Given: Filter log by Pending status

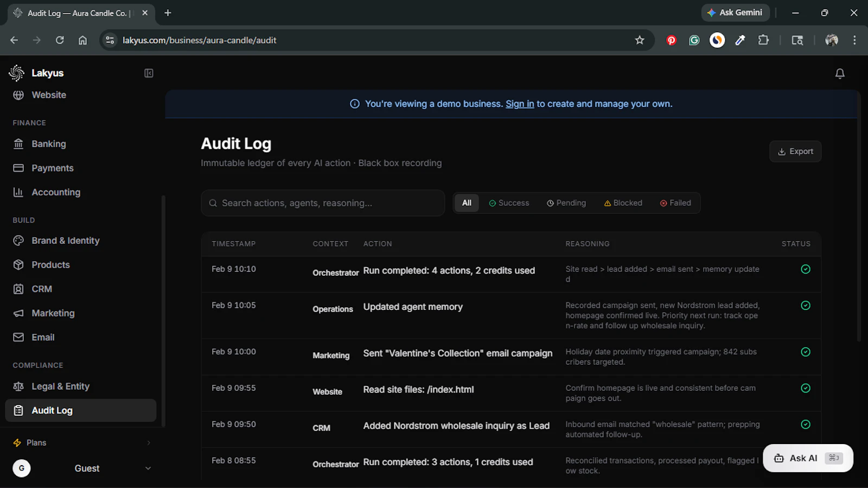Looking at the screenshot, I should pos(566,203).
